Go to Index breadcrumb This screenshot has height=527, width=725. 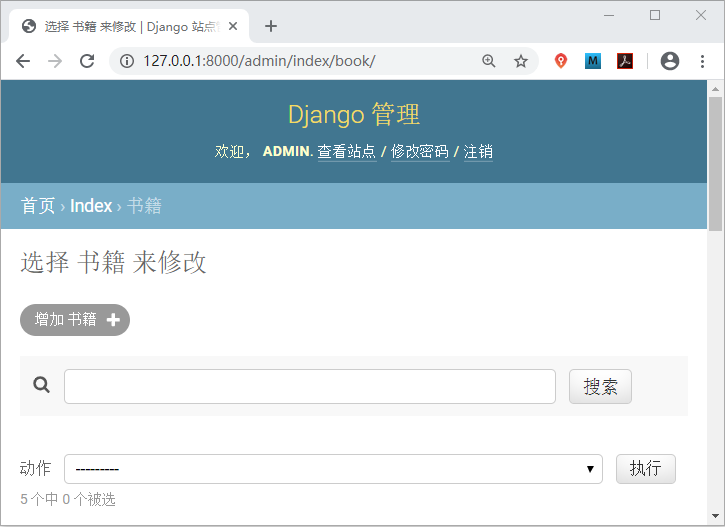(91, 206)
